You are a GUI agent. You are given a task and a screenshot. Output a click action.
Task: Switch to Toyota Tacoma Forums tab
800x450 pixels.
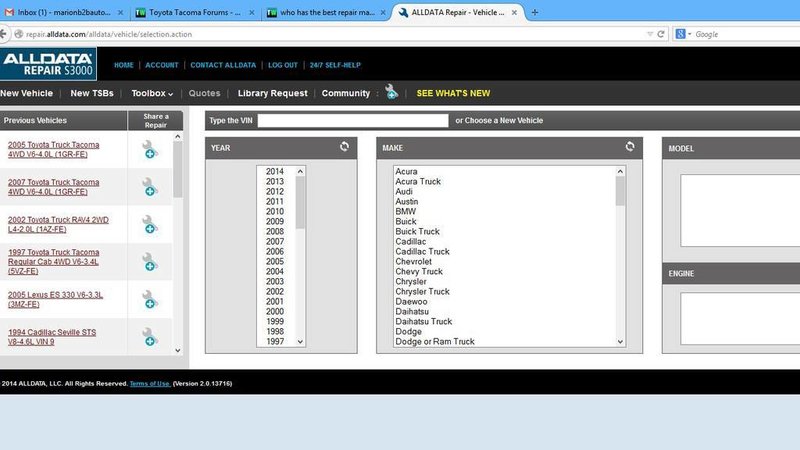pos(194,12)
